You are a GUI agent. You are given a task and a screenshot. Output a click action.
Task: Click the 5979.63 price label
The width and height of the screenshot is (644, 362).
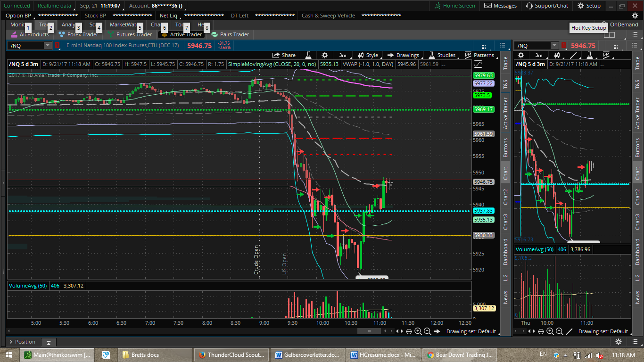coord(483,75)
